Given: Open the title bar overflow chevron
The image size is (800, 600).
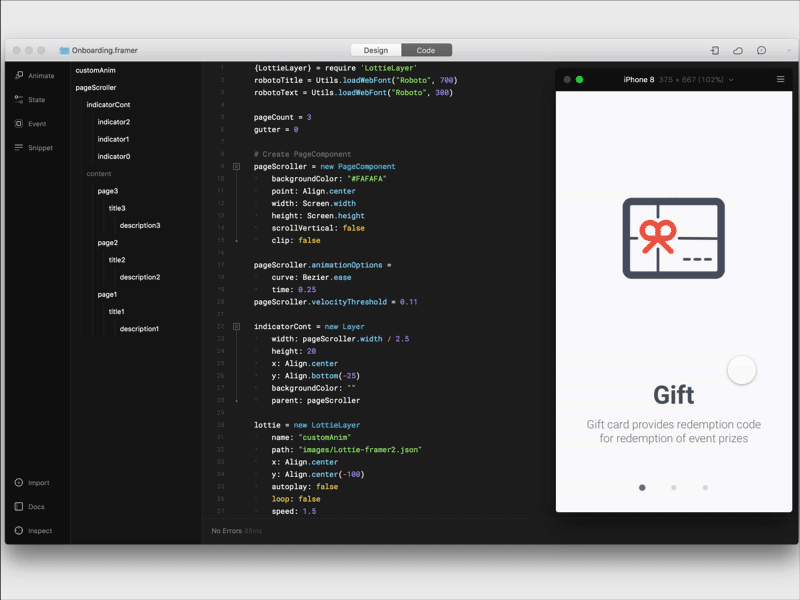Looking at the screenshot, I should tap(788, 51).
